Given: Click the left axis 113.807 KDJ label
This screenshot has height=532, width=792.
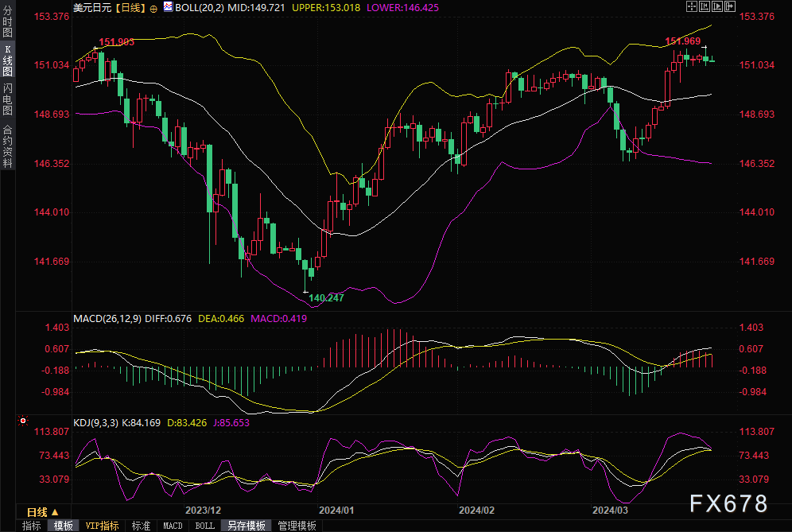Looking at the screenshot, I should 52,432.
